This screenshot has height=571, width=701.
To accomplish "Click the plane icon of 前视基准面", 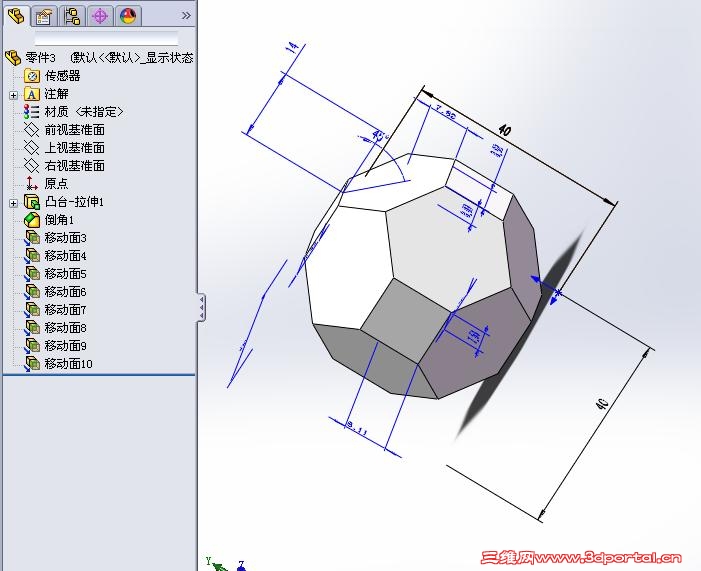I will (x=32, y=130).
